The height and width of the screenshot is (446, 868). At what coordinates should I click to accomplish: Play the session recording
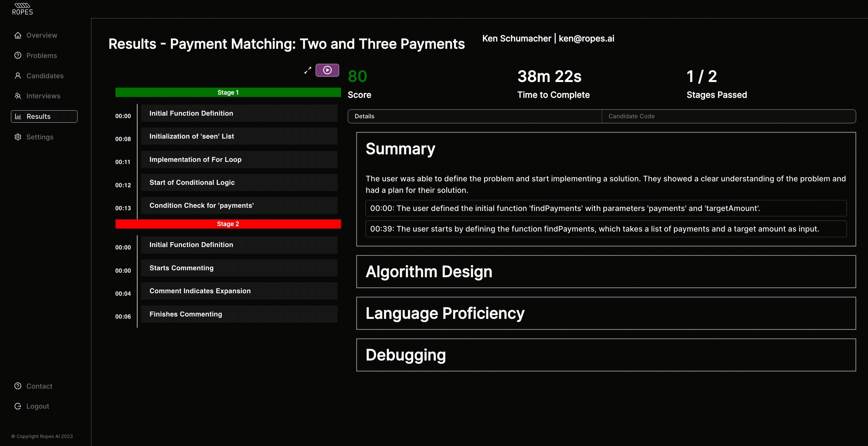coord(327,70)
